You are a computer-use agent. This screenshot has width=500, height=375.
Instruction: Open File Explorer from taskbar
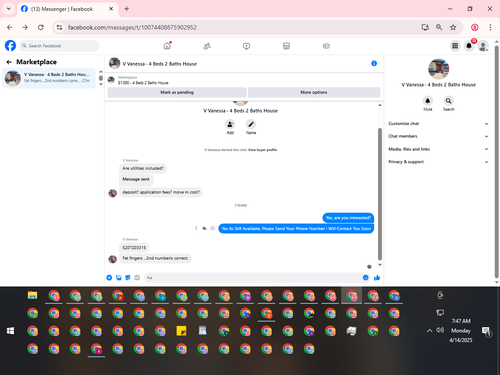click(32, 295)
